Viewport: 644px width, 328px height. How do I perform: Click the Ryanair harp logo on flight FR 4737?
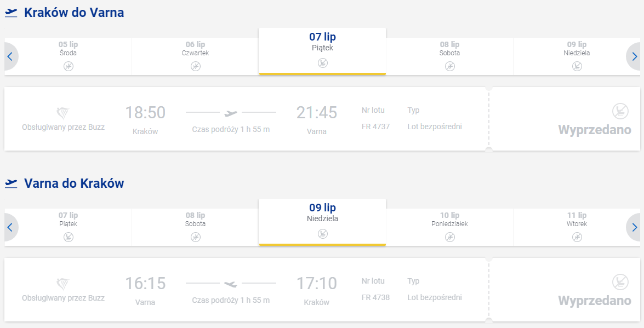63,113
